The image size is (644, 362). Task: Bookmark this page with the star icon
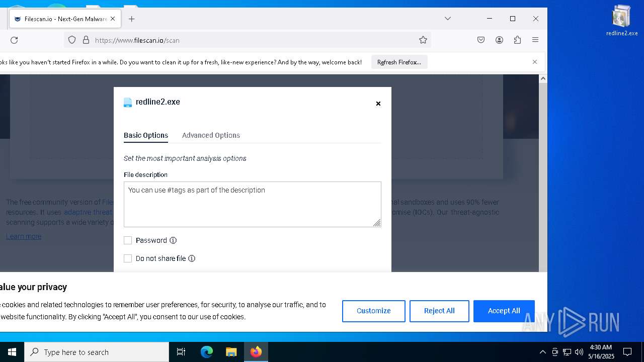coord(423,40)
